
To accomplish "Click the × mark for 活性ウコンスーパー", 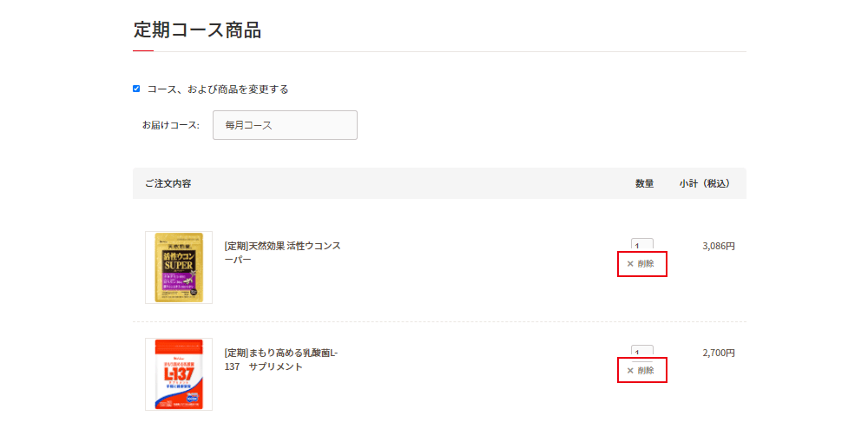I will point(630,264).
